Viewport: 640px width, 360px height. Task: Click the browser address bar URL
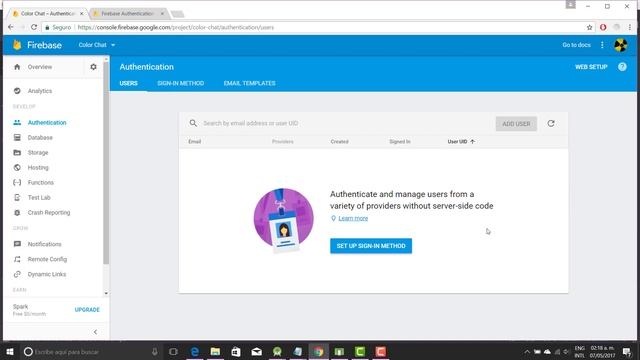[x=176, y=27]
